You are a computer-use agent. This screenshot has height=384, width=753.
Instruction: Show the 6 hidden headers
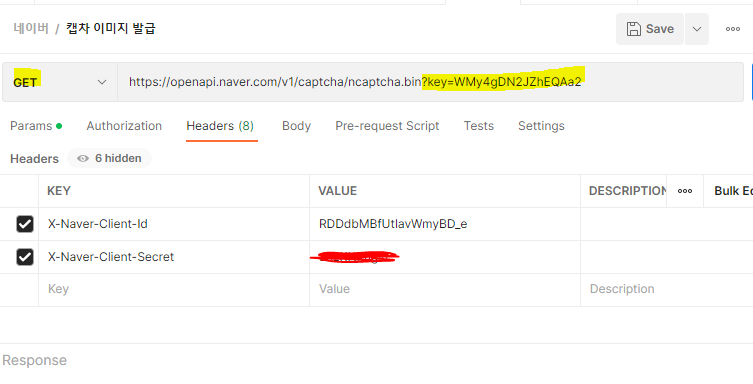[109, 158]
